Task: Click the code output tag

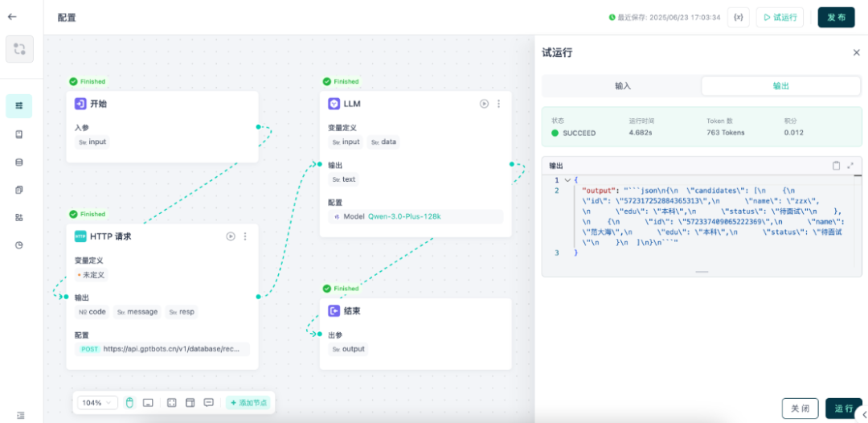Action: pyautogui.click(x=92, y=312)
